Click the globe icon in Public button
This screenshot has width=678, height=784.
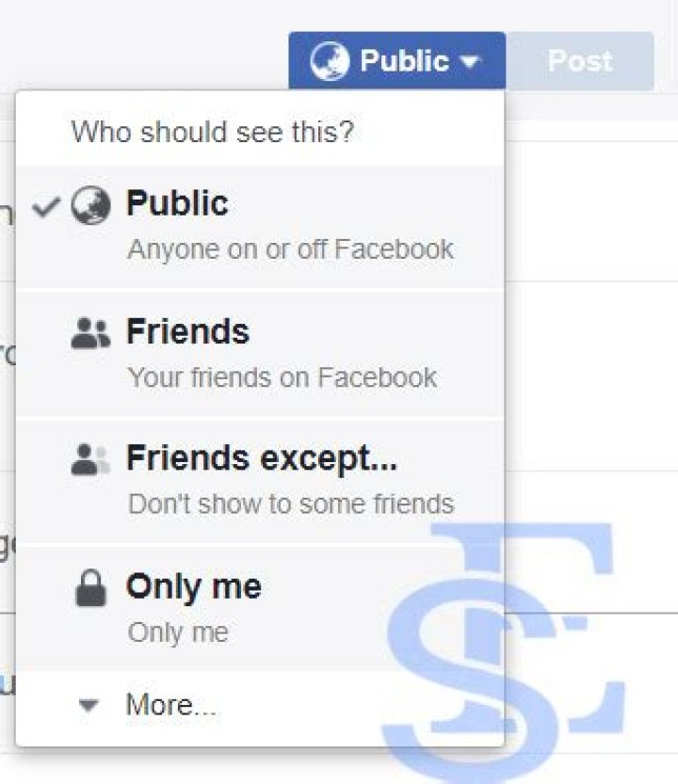click(x=330, y=61)
